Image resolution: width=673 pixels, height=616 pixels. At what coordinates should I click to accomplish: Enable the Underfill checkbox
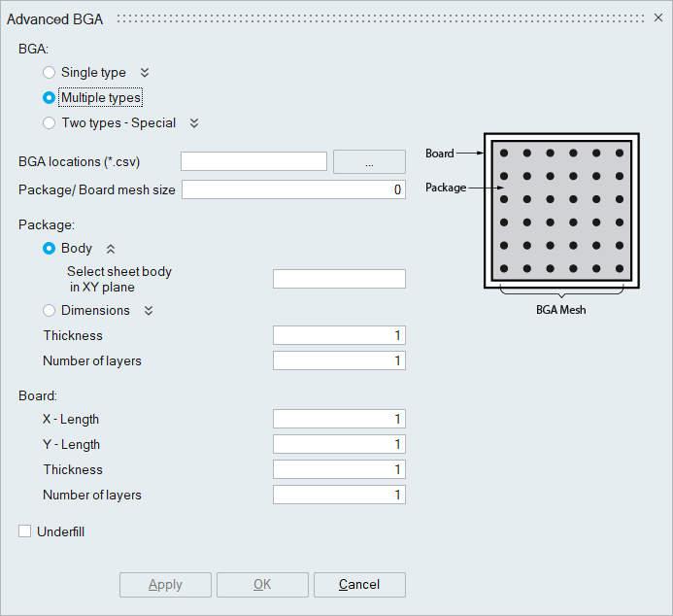point(25,531)
